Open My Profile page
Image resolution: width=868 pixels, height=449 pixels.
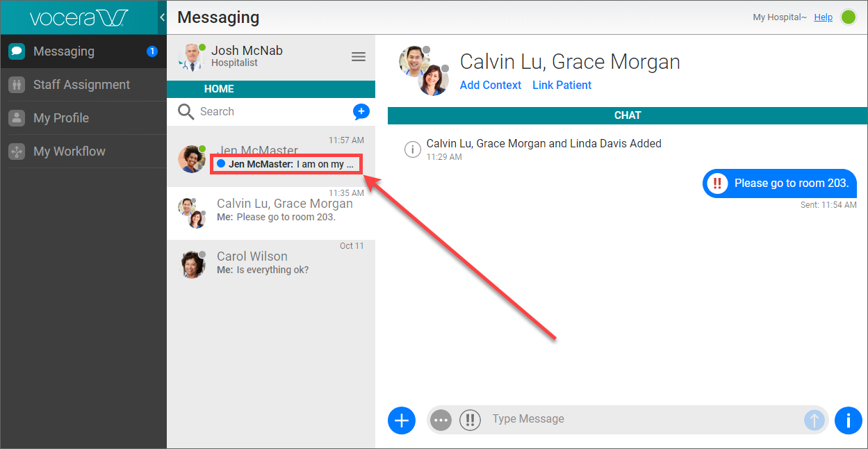61,118
